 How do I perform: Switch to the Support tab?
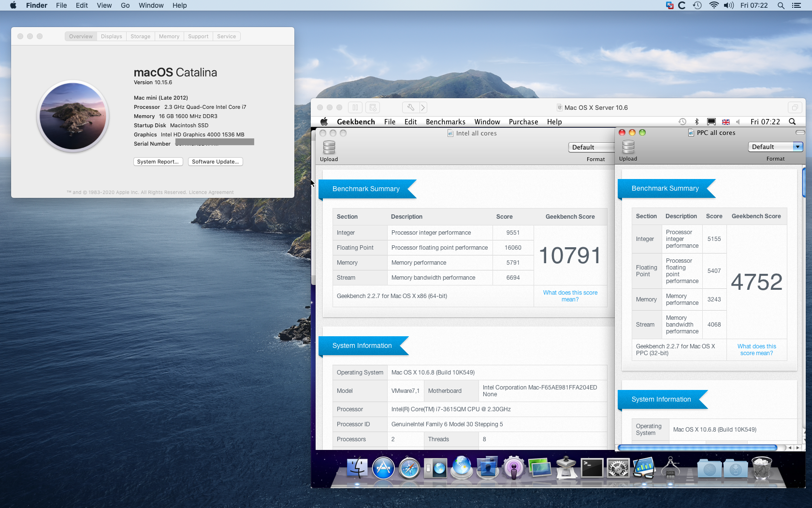click(x=198, y=36)
